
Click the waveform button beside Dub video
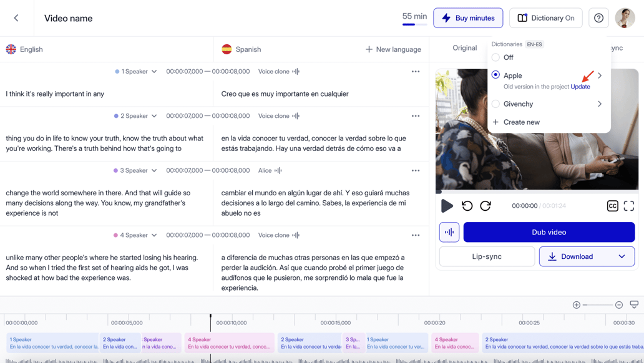point(449,232)
